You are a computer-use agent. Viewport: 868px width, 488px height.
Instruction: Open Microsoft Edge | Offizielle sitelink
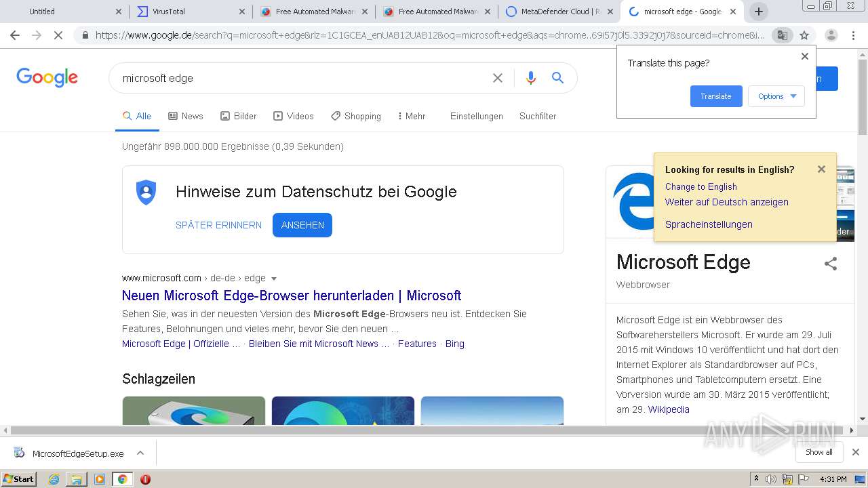click(181, 344)
